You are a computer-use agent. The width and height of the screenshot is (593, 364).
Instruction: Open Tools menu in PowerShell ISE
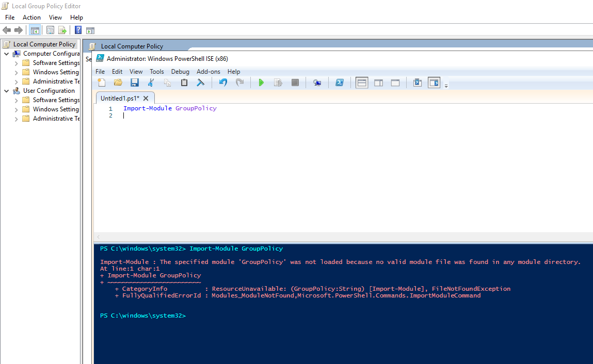point(156,72)
